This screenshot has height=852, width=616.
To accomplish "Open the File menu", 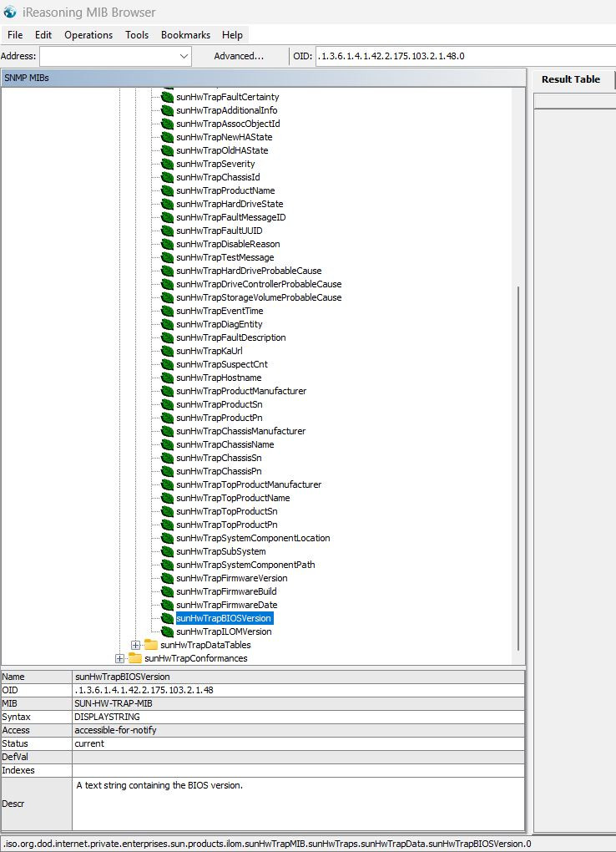I will 15,35.
